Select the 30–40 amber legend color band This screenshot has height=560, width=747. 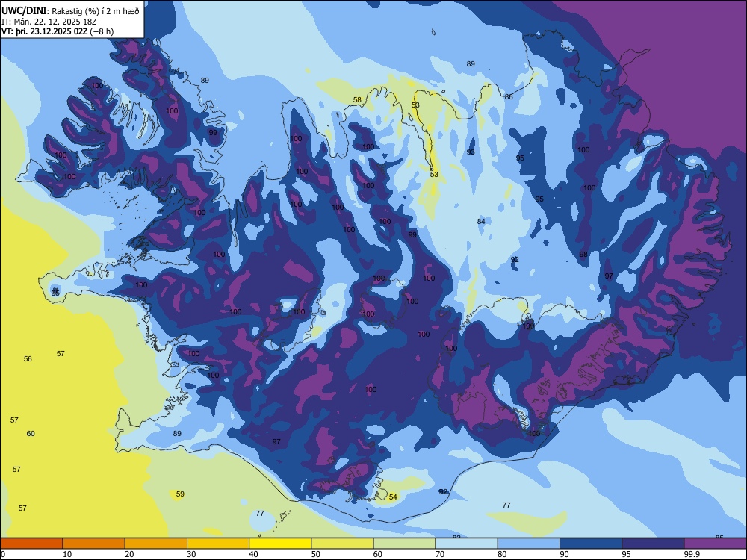tap(218, 544)
